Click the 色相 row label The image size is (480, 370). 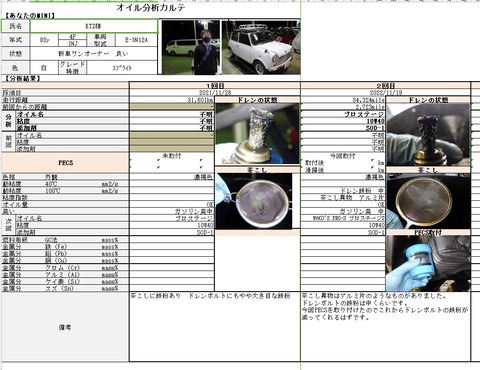(x=12, y=177)
